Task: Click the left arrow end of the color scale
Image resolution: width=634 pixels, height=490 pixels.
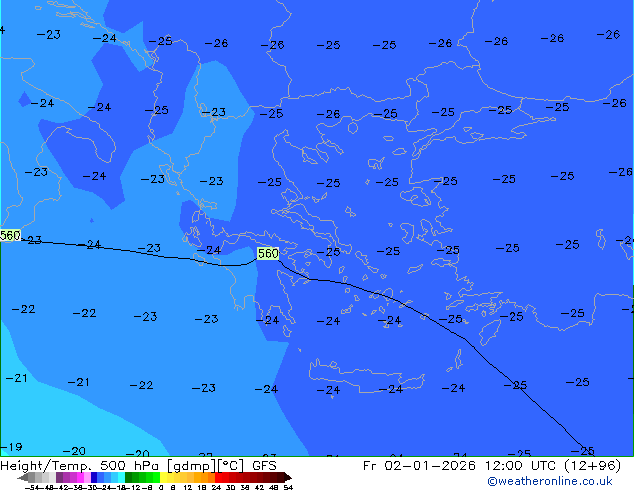Action: (x=23, y=478)
